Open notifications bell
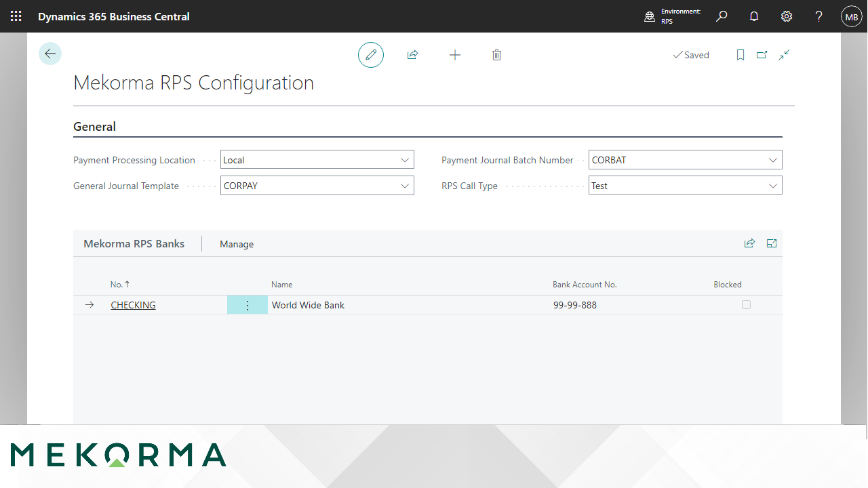Screen dimensions: 868x488 (x=754, y=16)
